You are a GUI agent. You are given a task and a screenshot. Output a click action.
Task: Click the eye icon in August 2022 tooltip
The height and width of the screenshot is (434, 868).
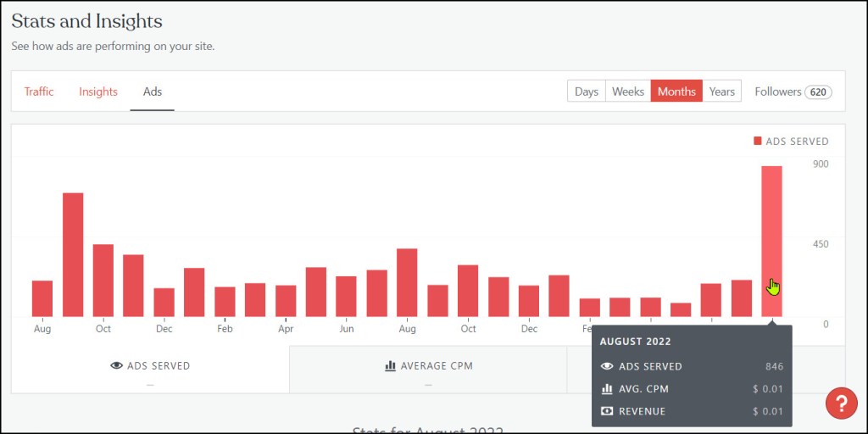607,367
